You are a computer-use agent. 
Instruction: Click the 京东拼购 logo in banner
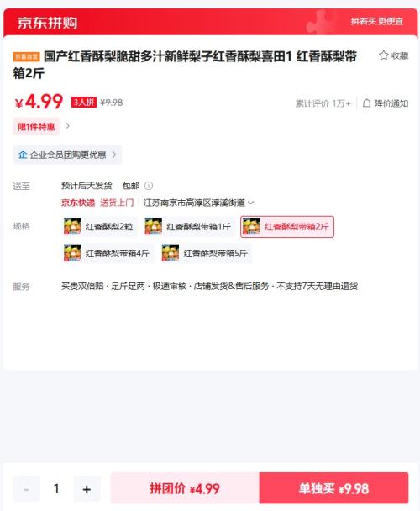[x=48, y=23]
